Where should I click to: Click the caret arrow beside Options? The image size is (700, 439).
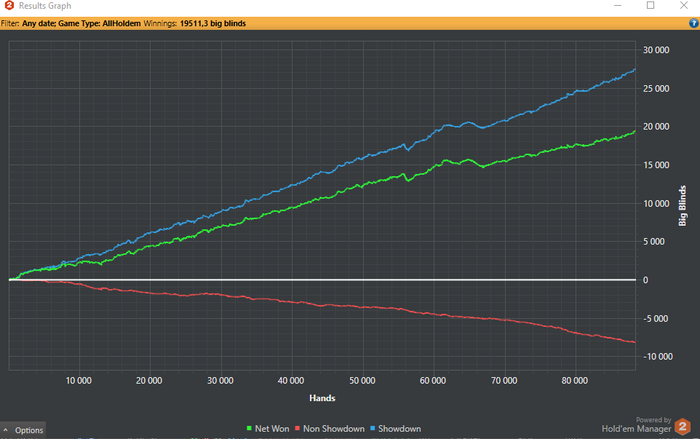(5, 430)
